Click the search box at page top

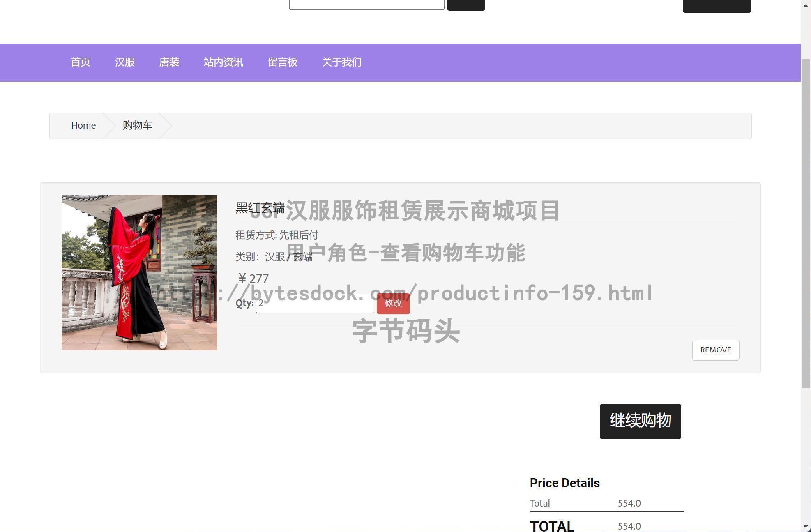366,4
